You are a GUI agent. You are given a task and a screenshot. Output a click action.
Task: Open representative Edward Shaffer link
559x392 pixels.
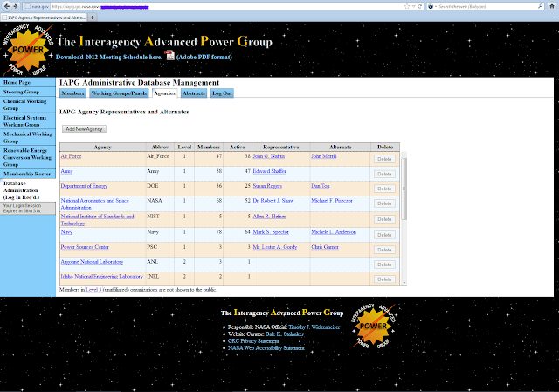[x=270, y=171]
